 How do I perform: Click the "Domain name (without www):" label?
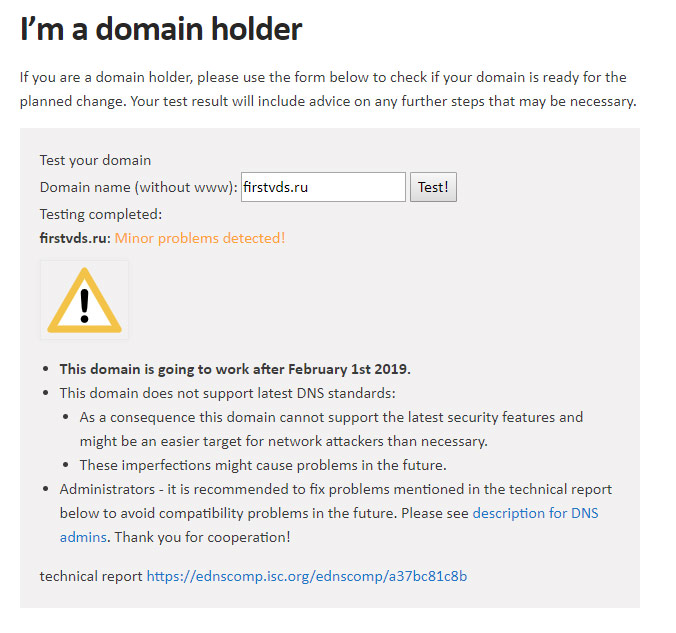coord(138,187)
